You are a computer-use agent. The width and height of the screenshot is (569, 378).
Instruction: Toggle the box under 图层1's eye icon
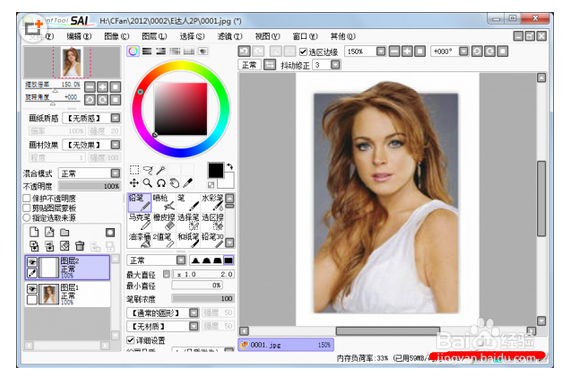32,299
